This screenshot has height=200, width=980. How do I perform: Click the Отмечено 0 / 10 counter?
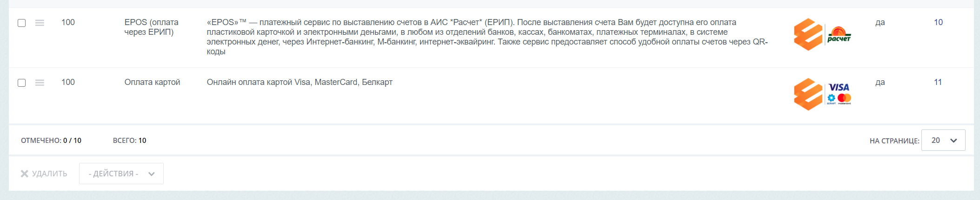point(51,140)
